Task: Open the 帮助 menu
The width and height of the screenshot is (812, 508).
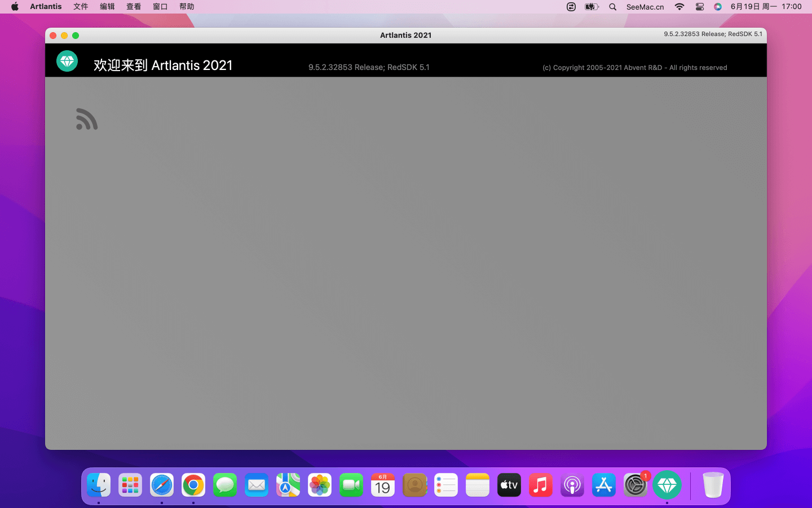Action: click(x=187, y=7)
